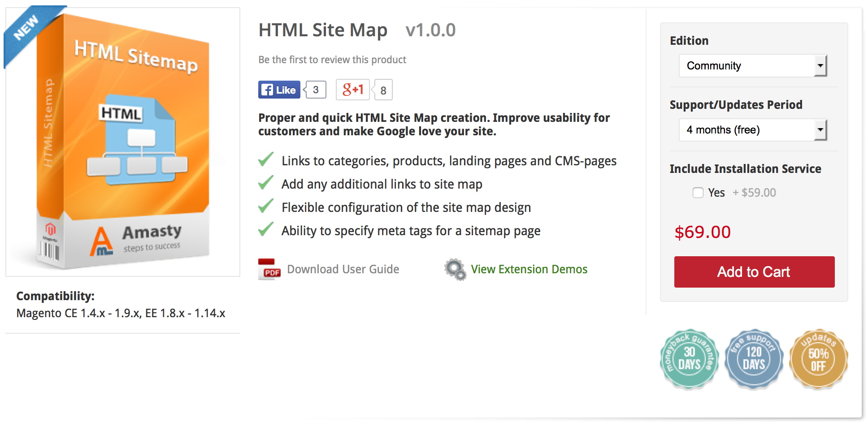Click the gears icon for extension demos
The image size is (868, 422).
pos(455,269)
